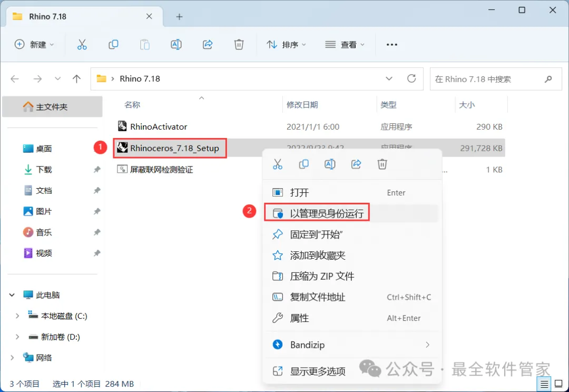Click the 290 KB size cell
This screenshot has width=569, height=392.
tap(489, 126)
